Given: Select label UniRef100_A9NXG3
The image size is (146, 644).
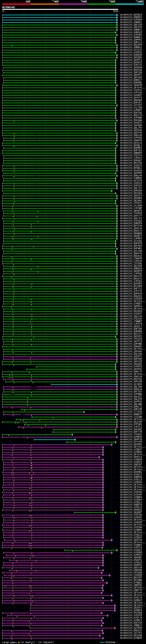Looking at the screenshot, I should (131, 32).
